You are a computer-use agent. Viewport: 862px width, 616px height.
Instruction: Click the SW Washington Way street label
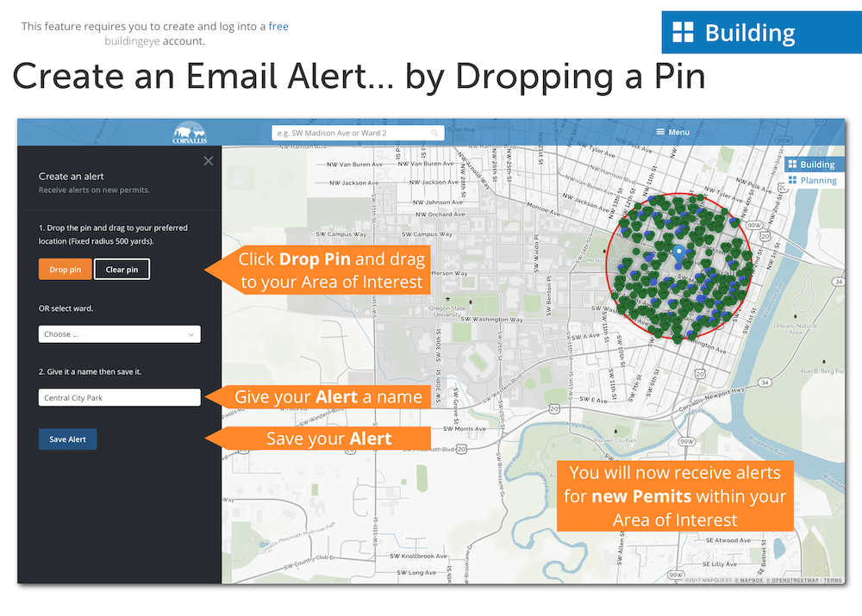tap(492, 320)
